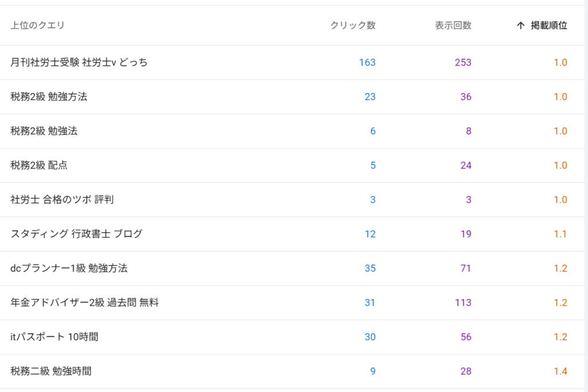The width and height of the screenshot is (588, 392).
Task: Sort table by 表示回数 column
Action: 453,25
